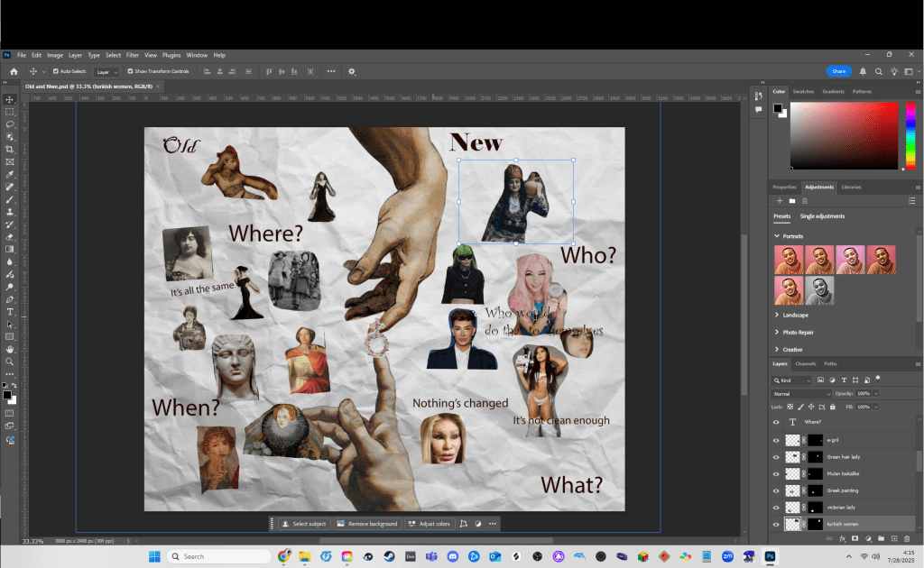Toggle Show Transform Controls checkbox
This screenshot has height=568, width=924.
(130, 71)
